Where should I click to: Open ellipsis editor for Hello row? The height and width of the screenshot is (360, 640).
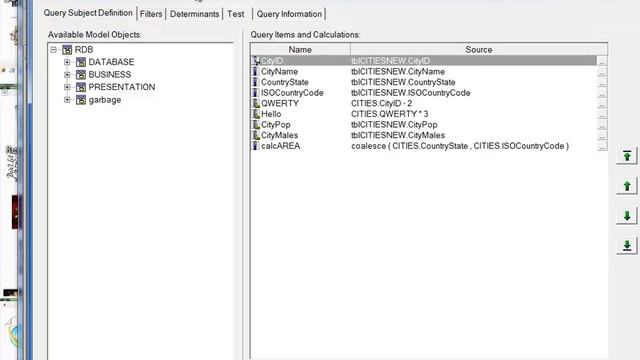click(602, 114)
